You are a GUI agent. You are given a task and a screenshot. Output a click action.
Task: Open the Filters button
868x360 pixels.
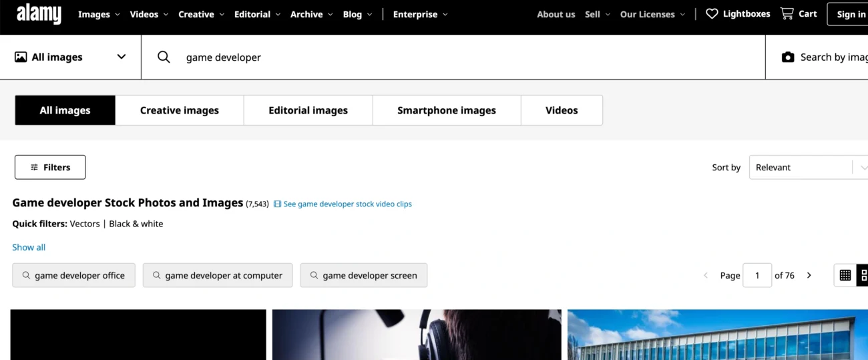coord(50,168)
